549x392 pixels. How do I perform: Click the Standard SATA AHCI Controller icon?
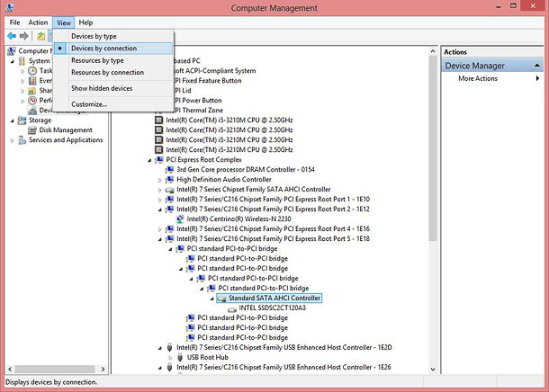click(222, 298)
